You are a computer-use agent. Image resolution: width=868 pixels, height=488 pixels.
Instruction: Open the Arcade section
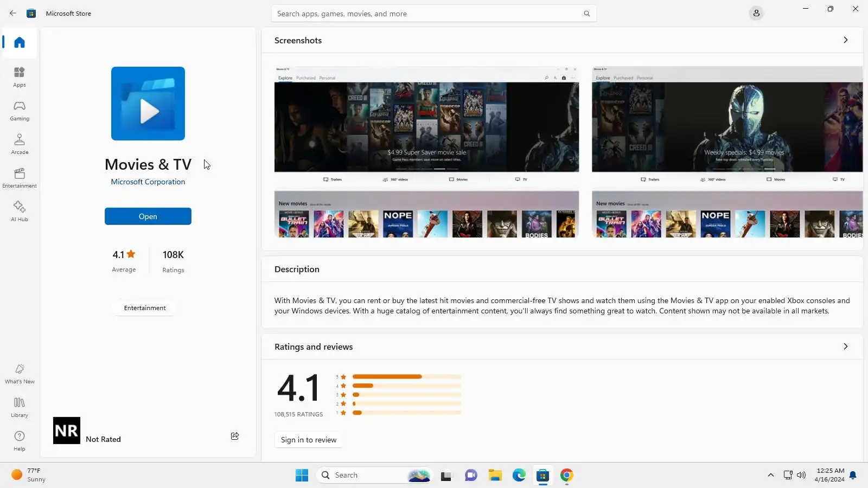point(20,144)
